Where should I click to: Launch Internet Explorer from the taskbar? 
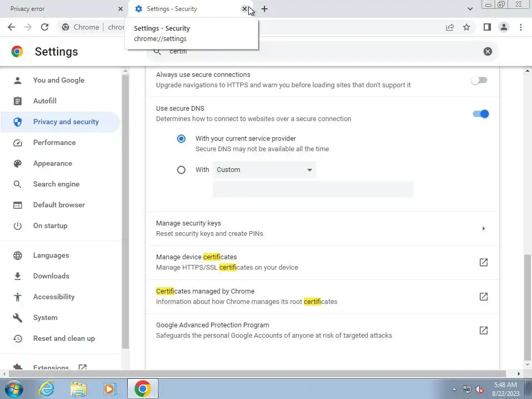[x=46, y=389]
